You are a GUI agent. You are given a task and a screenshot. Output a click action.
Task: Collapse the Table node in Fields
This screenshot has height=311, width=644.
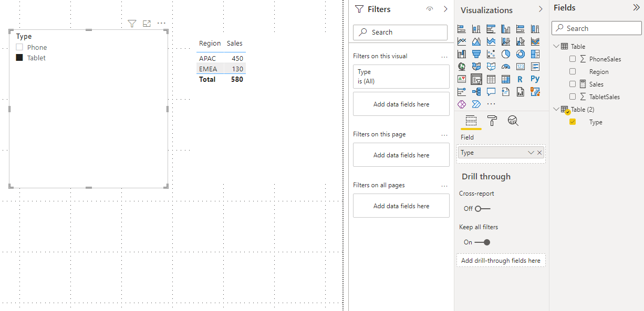pyautogui.click(x=556, y=46)
